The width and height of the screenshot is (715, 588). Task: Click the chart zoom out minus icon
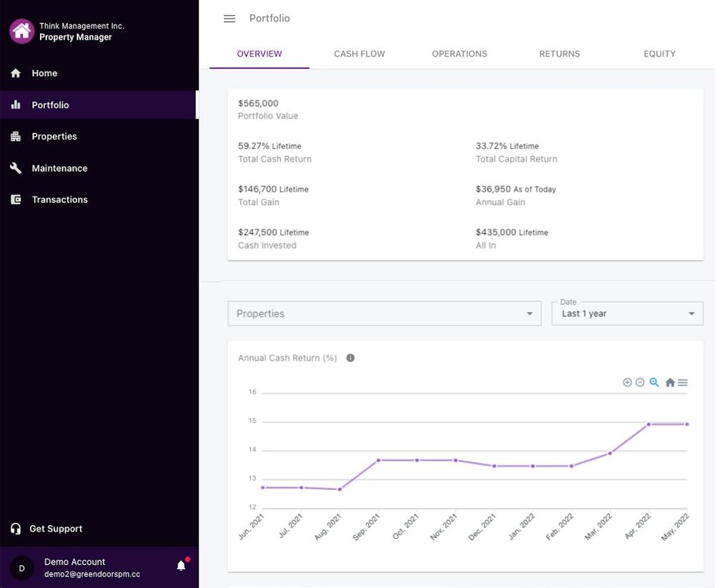[640, 383]
